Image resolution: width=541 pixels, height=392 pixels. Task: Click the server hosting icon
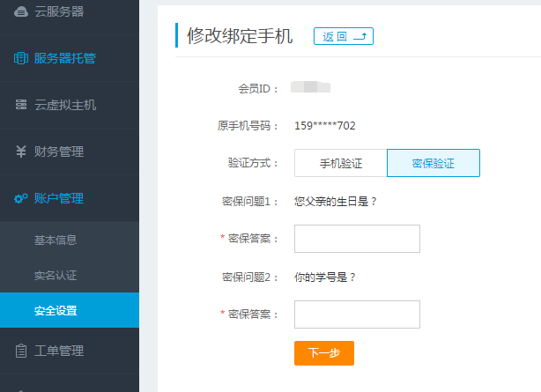point(20,58)
